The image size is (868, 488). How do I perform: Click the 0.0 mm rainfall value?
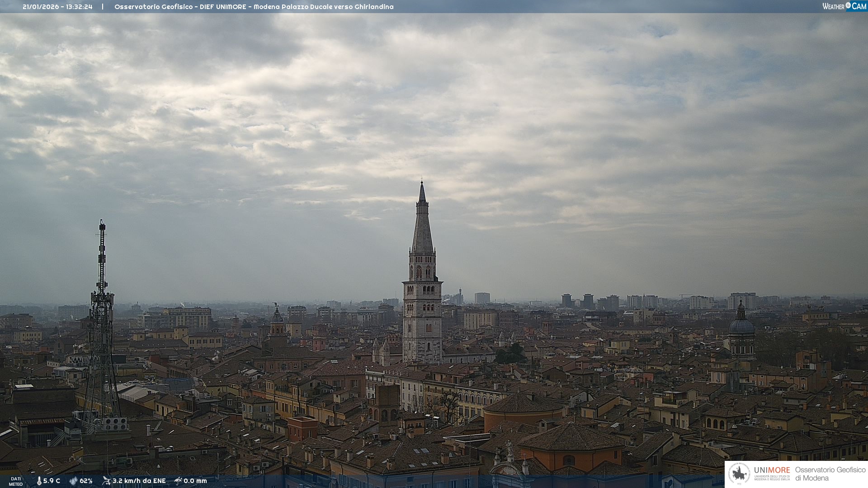click(x=195, y=481)
